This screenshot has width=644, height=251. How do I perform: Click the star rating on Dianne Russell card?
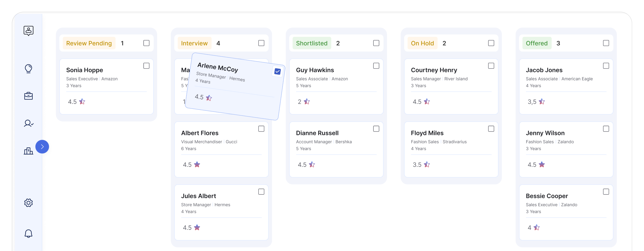(x=312, y=165)
